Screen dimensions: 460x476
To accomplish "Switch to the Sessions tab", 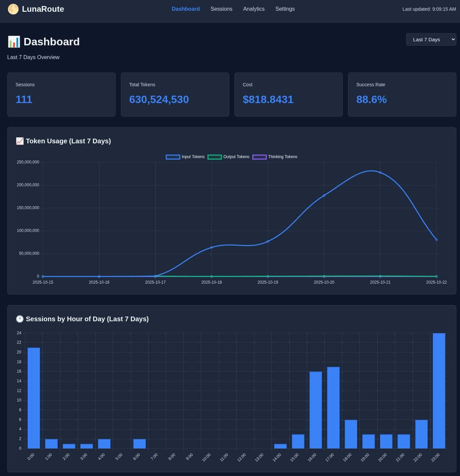I will tap(221, 9).
